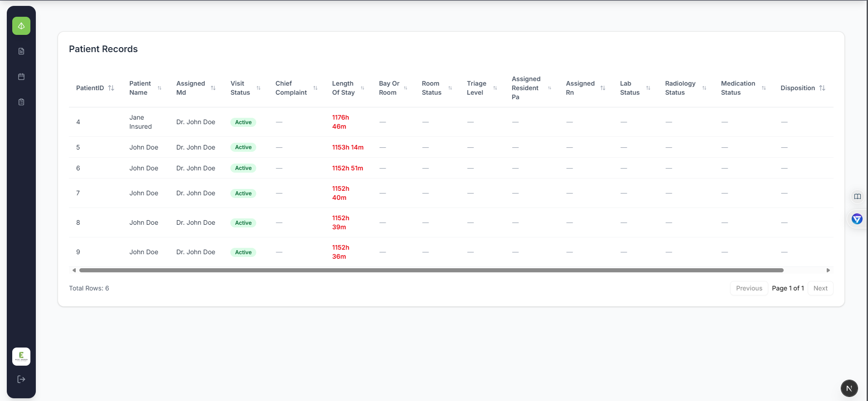Select the row for patient ID 9

coord(78,252)
